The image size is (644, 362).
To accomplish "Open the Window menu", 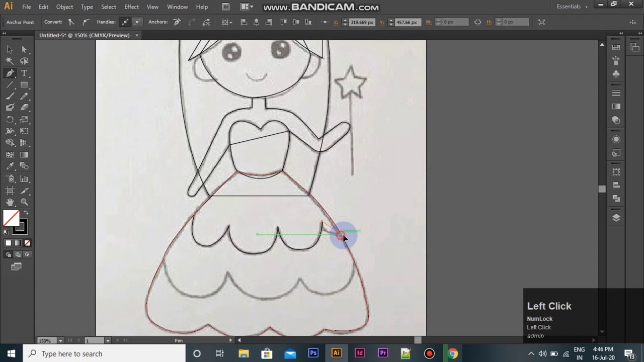I will (177, 7).
